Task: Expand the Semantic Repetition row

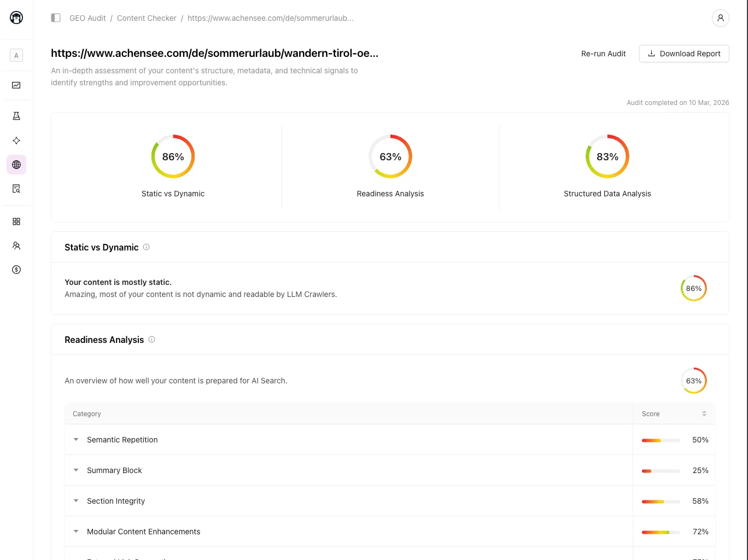Action: click(x=76, y=440)
